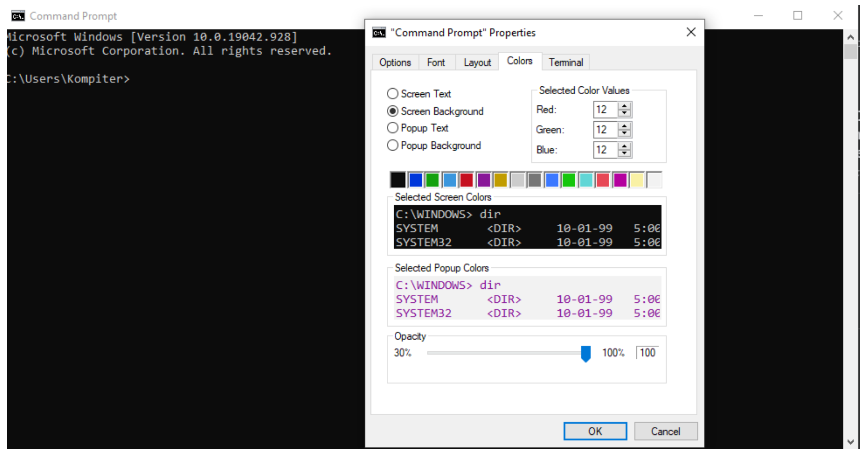Decrease the Red value with down arrow
The width and height of the screenshot is (868, 455).
[x=624, y=113]
